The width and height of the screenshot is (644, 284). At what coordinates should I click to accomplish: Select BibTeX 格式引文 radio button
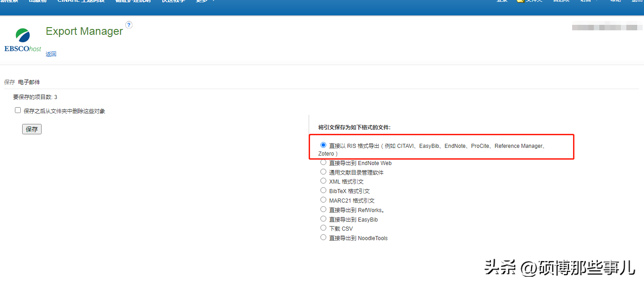[323, 190]
